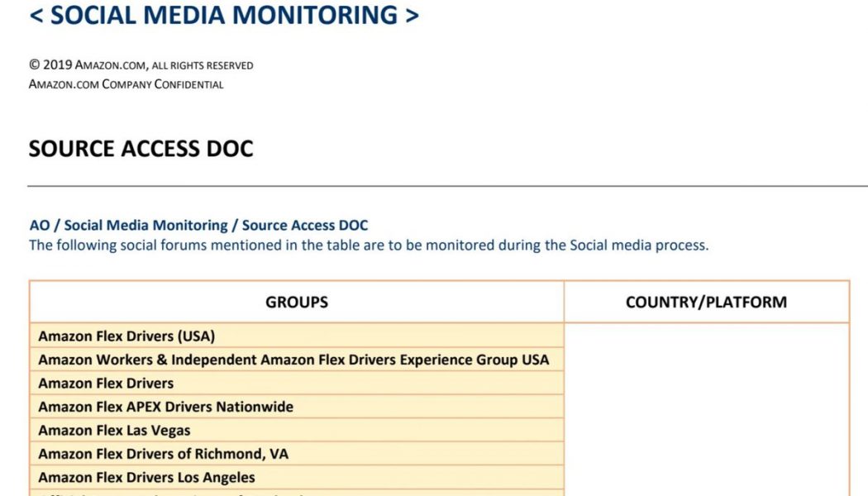Select the 'COUNTRY/PLATFORM' column header
This screenshot has height=496, width=868.
pyautogui.click(x=706, y=302)
